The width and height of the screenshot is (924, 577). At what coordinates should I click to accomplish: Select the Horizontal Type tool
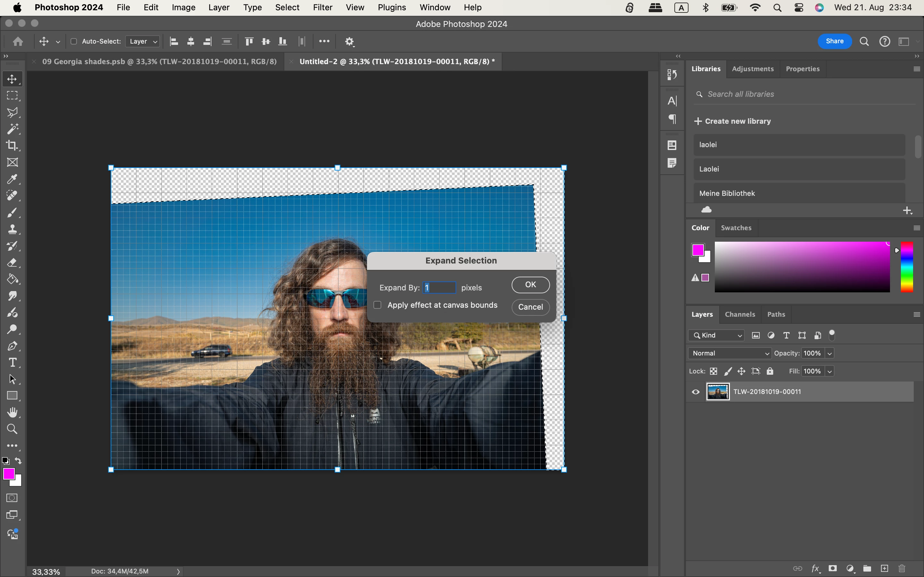point(12,363)
